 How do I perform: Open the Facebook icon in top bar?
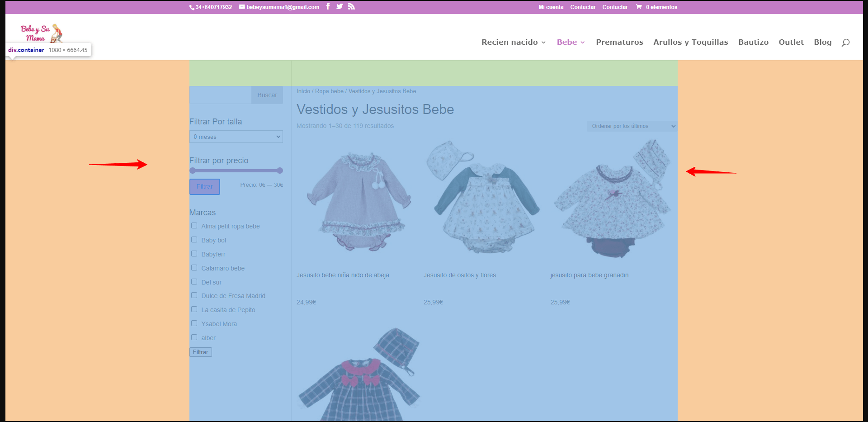click(x=328, y=6)
